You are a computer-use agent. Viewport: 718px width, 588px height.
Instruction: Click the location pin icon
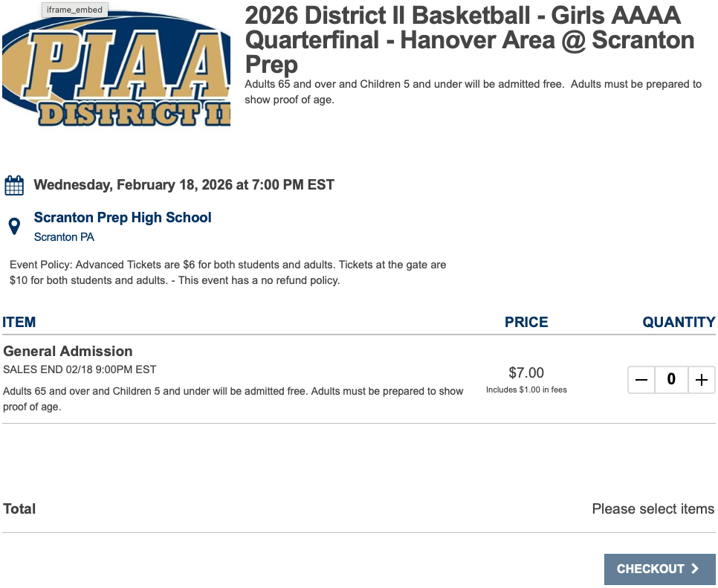click(15, 225)
